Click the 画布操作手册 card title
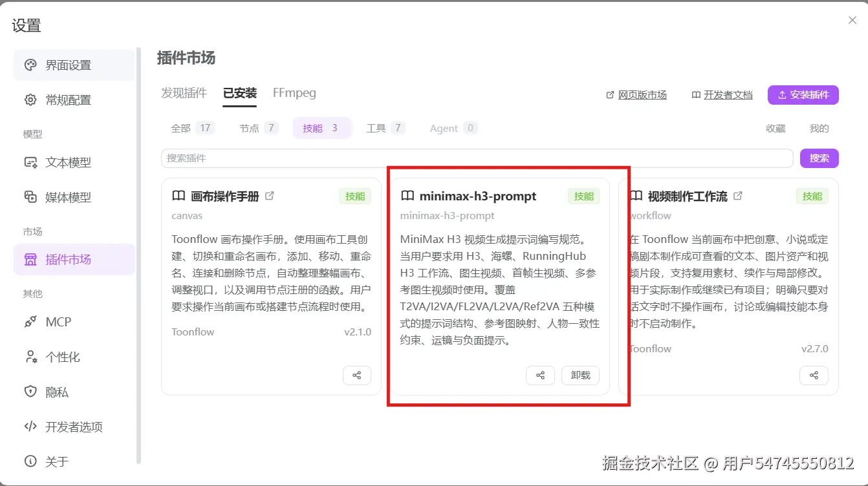The width and height of the screenshot is (868, 486). tap(225, 196)
